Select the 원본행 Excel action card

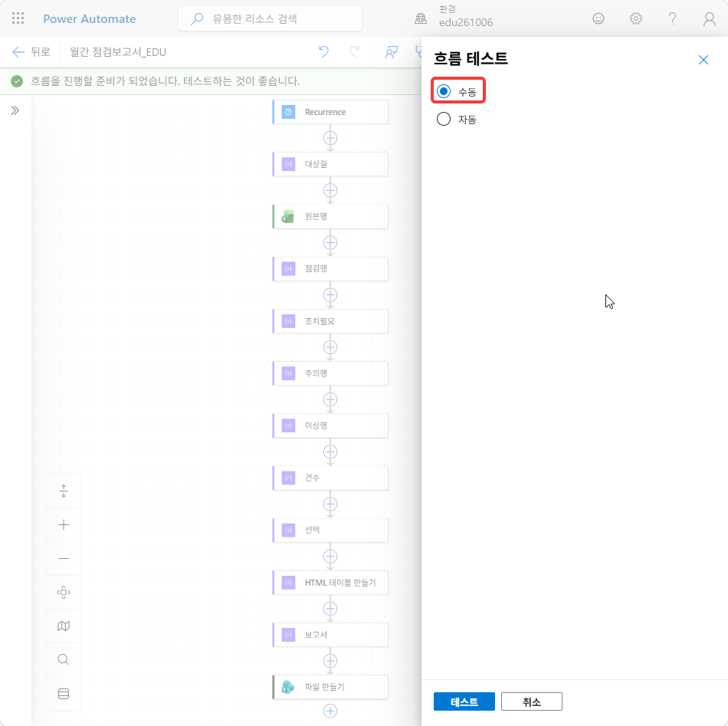(x=330, y=216)
